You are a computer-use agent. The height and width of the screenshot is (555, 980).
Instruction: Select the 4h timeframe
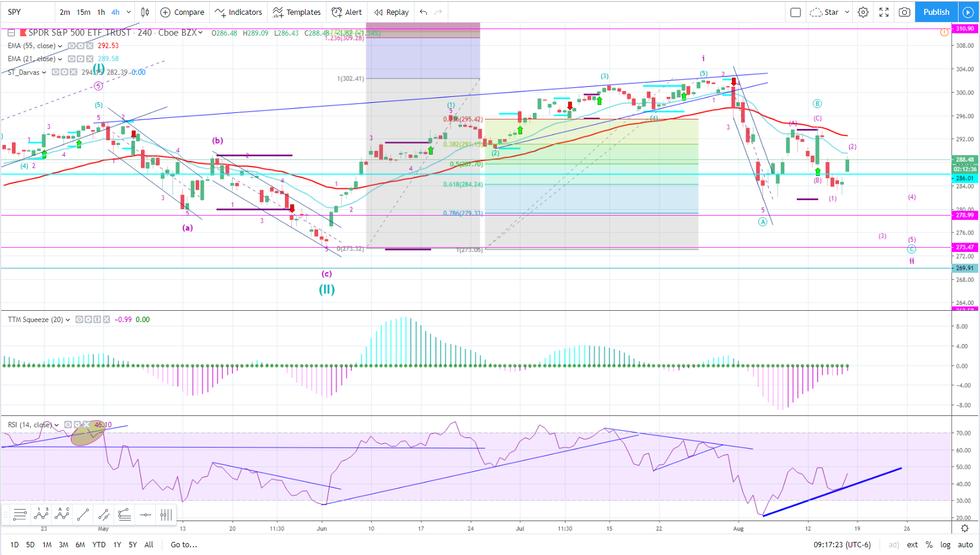(115, 12)
